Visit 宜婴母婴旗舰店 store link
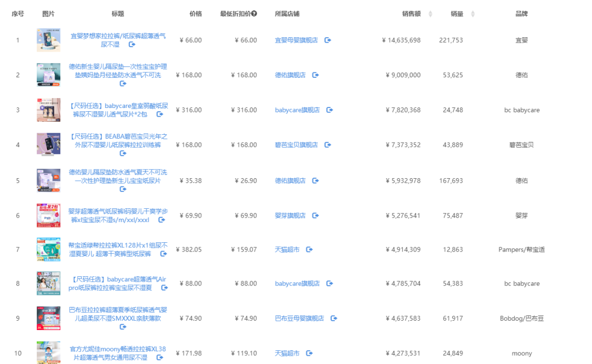 coord(297,40)
